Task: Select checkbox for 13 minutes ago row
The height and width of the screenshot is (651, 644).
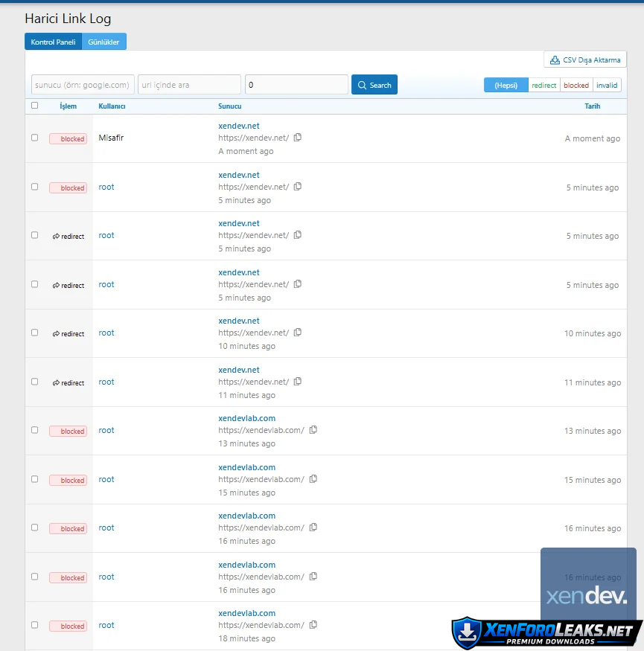Action: pyautogui.click(x=34, y=430)
